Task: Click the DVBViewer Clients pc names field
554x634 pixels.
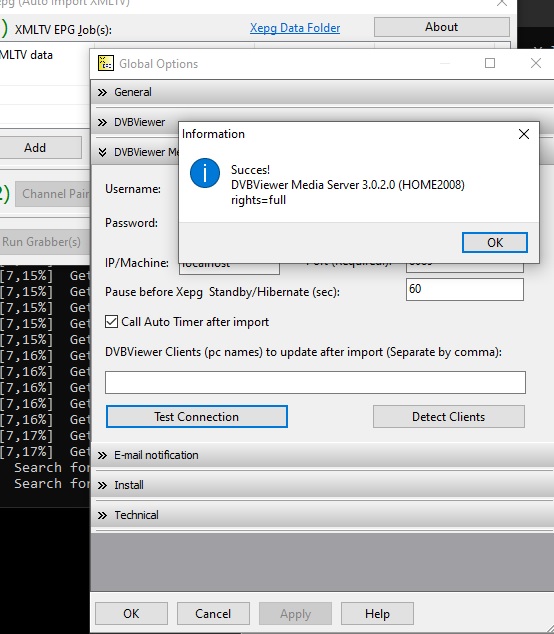Action: tap(315, 383)
